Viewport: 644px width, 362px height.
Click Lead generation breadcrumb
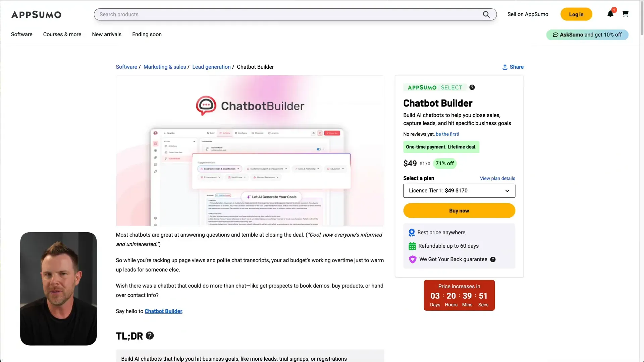point(211,67)
